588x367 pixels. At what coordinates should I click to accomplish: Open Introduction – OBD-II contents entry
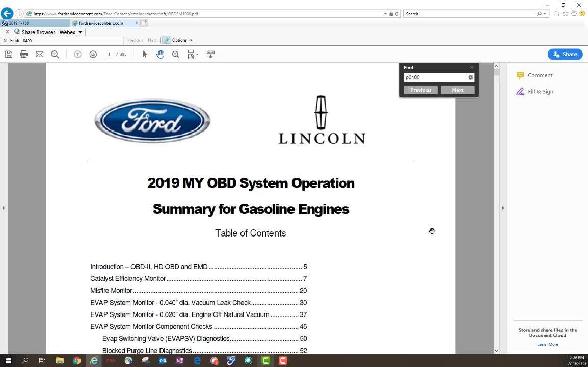[198, 267]
